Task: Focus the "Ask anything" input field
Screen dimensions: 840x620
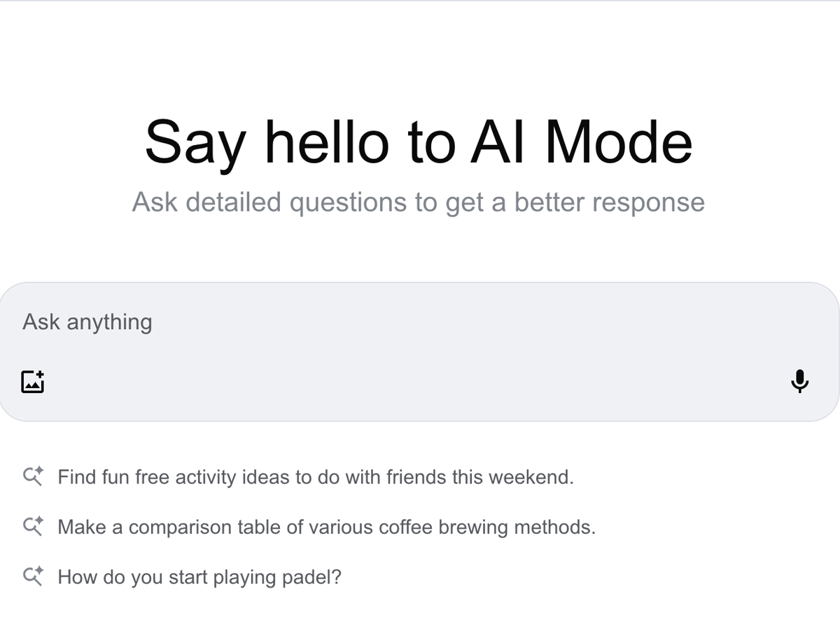Action: [x=420, y=322]
